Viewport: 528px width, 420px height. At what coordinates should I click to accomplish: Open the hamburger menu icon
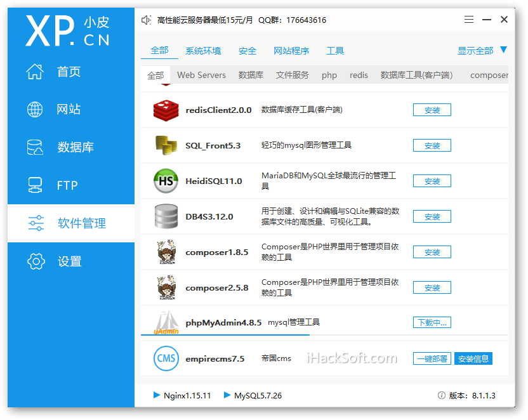(x=469, y=20)
